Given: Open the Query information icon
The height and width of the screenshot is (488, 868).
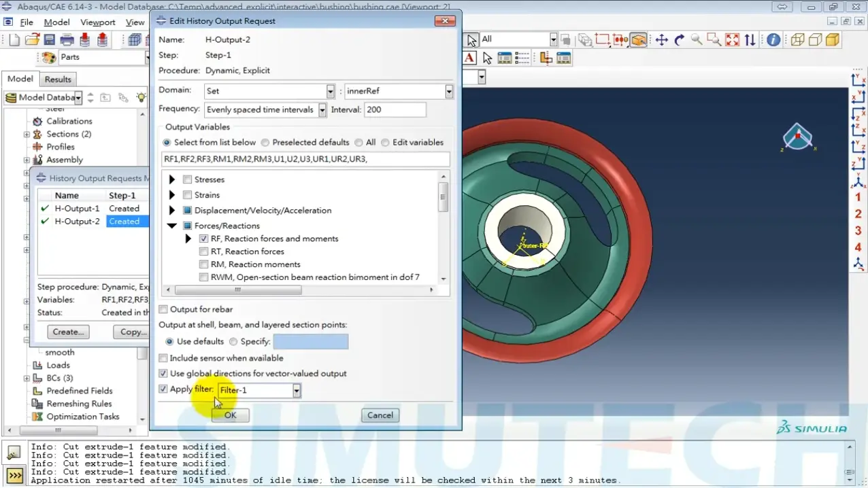Looking at the screenshot, I should (773, 40).
